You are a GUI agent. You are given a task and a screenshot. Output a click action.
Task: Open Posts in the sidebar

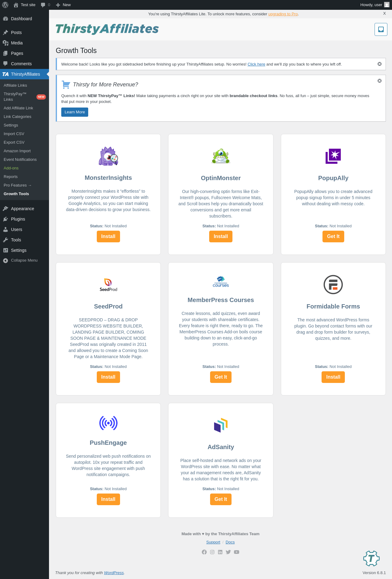point(24,32)
